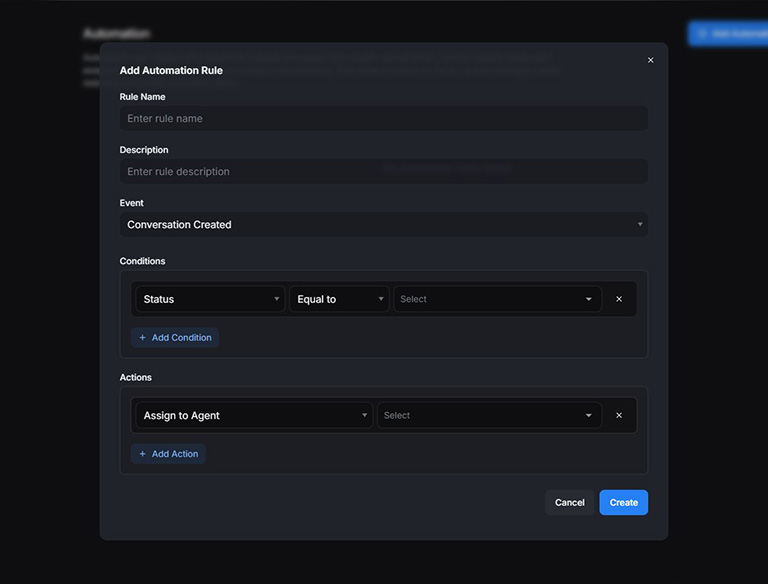Open the Equal to operator dropdown

coord(339,299)
